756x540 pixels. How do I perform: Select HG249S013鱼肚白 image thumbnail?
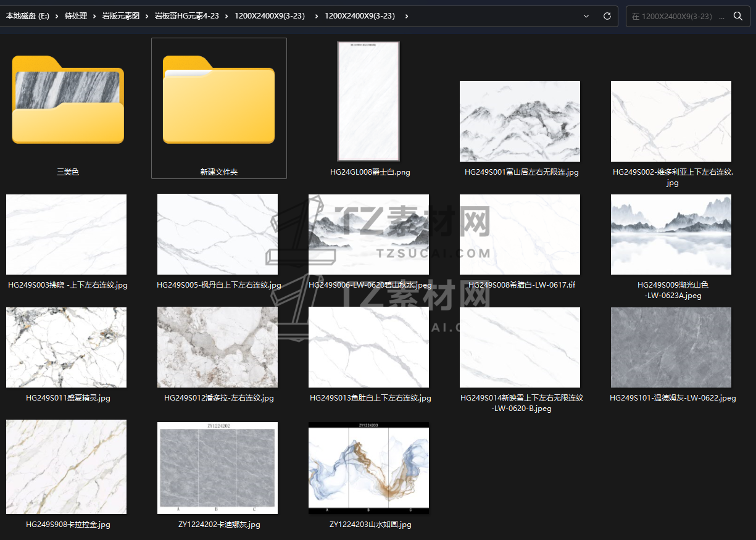point(368,347)
